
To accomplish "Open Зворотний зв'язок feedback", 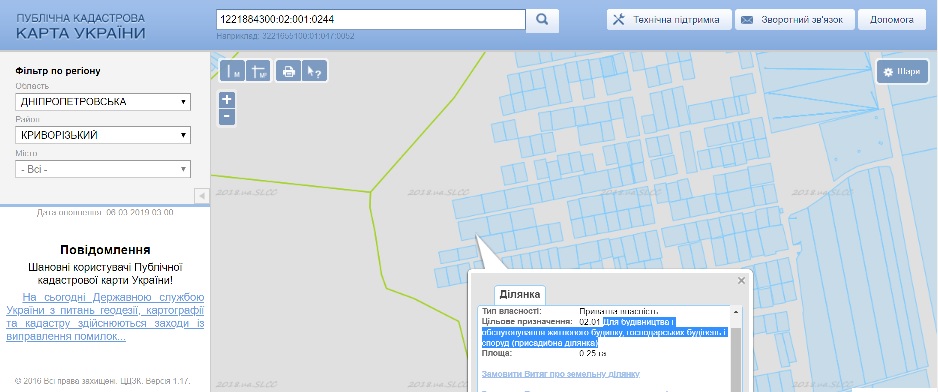I will point(794,20).
